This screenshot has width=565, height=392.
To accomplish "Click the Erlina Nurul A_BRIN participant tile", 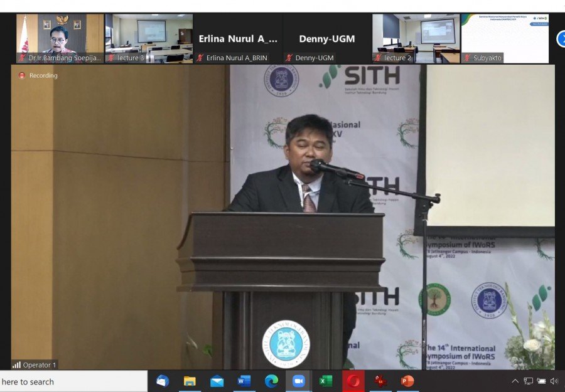I will click(x=238, y=38).
